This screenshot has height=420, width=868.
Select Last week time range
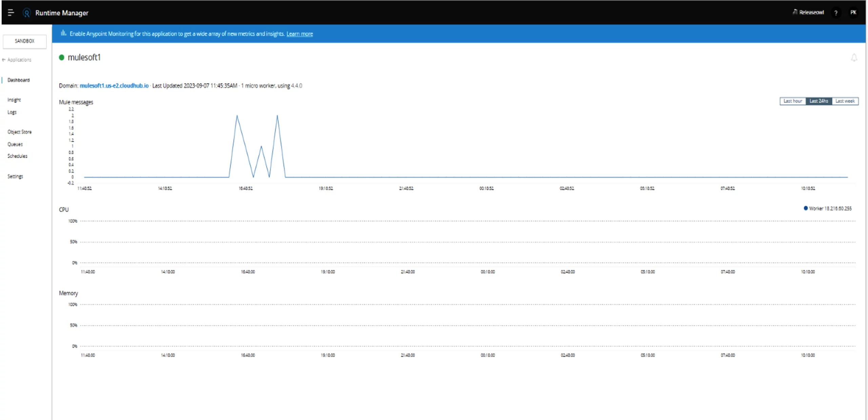845,101
